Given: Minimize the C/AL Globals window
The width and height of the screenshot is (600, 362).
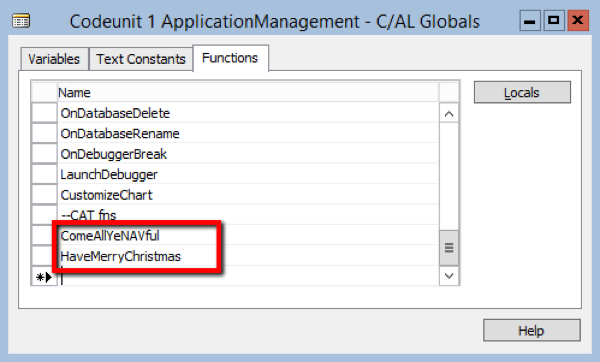Looking at the screenshot, I should coord(530,20).
